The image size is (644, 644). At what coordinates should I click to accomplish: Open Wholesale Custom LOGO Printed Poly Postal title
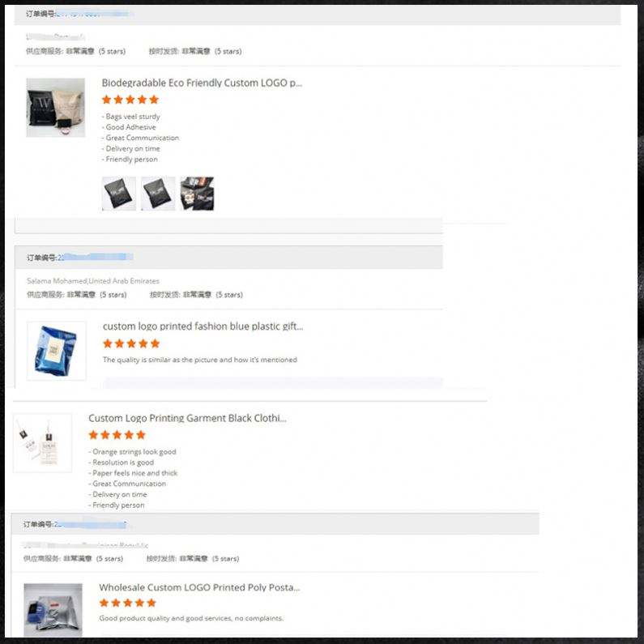tap(199, 587)
